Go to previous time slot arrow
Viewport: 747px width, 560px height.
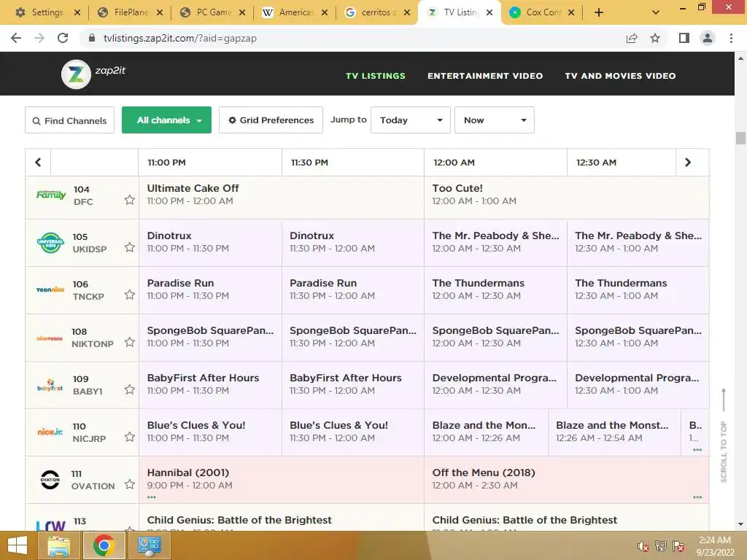pyautogui.click(x=38, y=163)
